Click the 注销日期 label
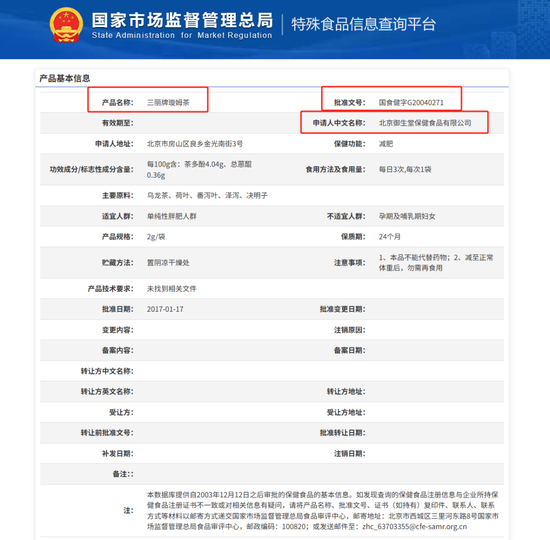This screenshot has height=540, width=550. (349, 453)
